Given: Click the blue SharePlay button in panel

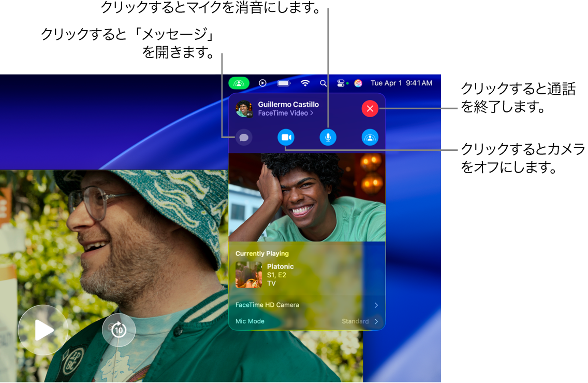Looking at the screenshot, I should tap(370, 137).
